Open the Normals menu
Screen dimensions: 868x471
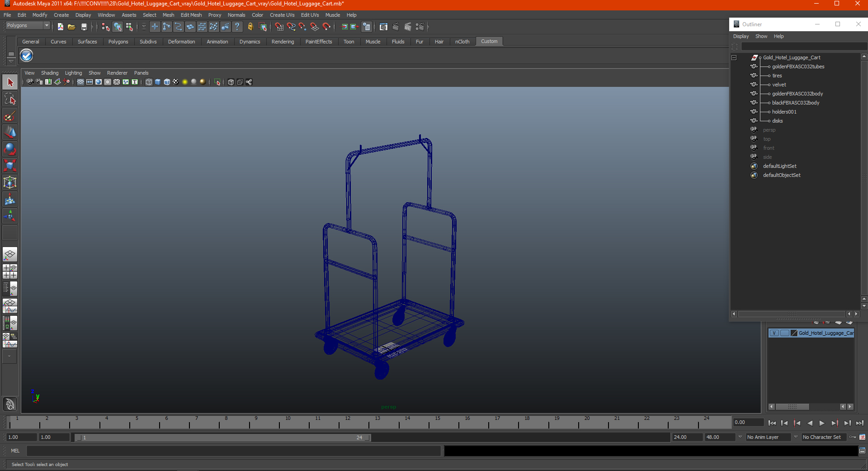(236, 15)
